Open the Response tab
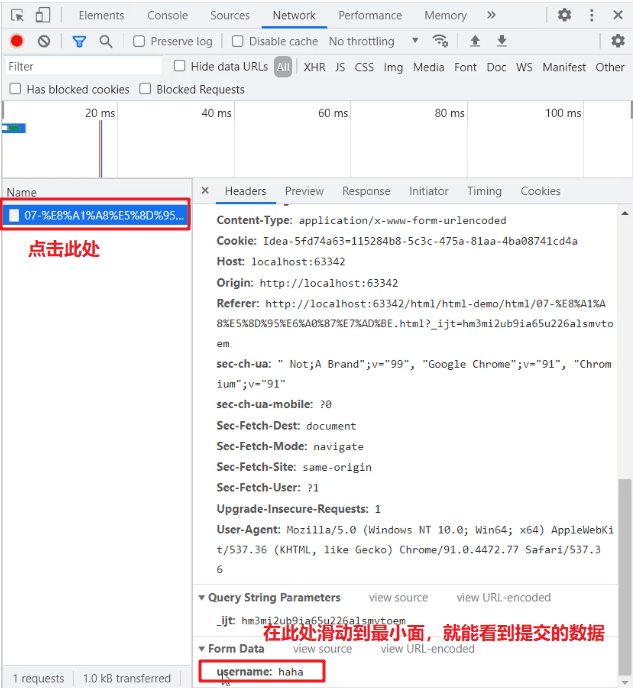This screenshot has height=688, width=633. click(x=366, y=191)
